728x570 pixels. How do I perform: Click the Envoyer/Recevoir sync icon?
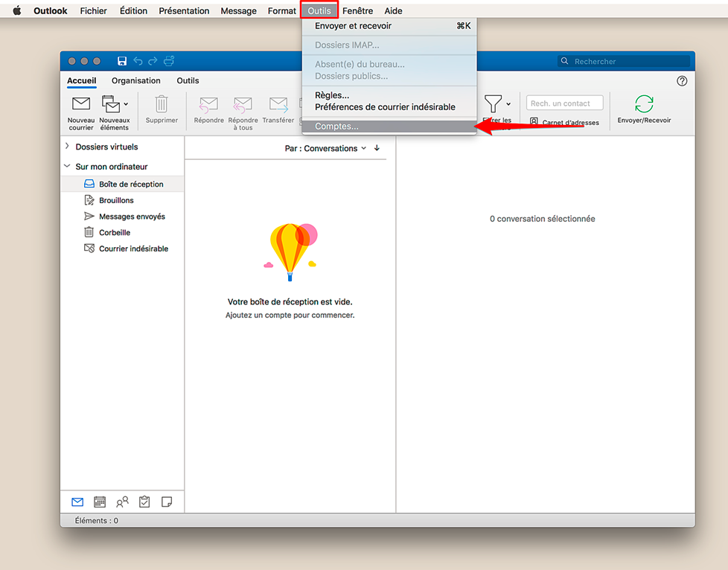(644, 104)
